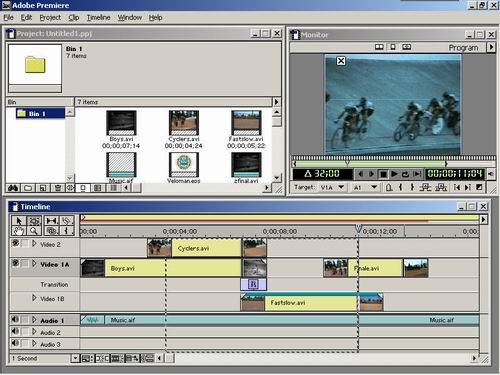This screenshot has height=375, width=500.
Task: Select the Cyclers.avi thumbnail in Project window
Action: click(x=184, y=123)
